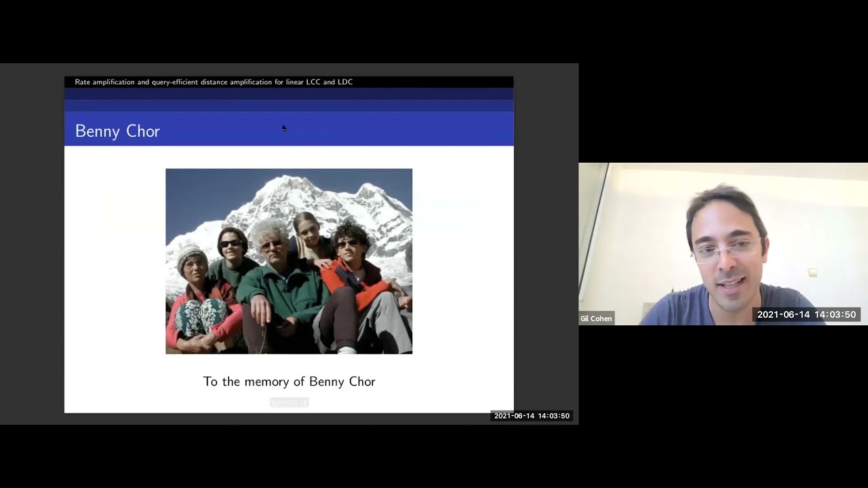Click the timestamp overlay on the speaker video

click(806, 314)
